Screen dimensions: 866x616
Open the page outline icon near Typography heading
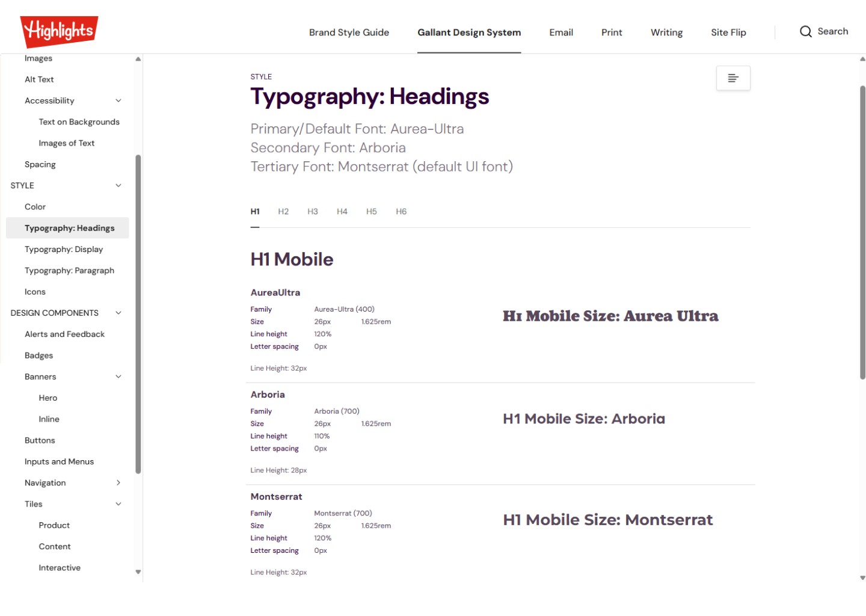(x=732, y=78)
